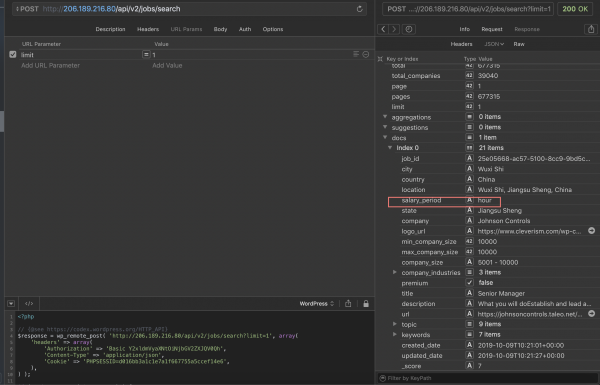Open the JSON format dropdown
This screenshot has height=385, width=600.
tap(494, 44)
